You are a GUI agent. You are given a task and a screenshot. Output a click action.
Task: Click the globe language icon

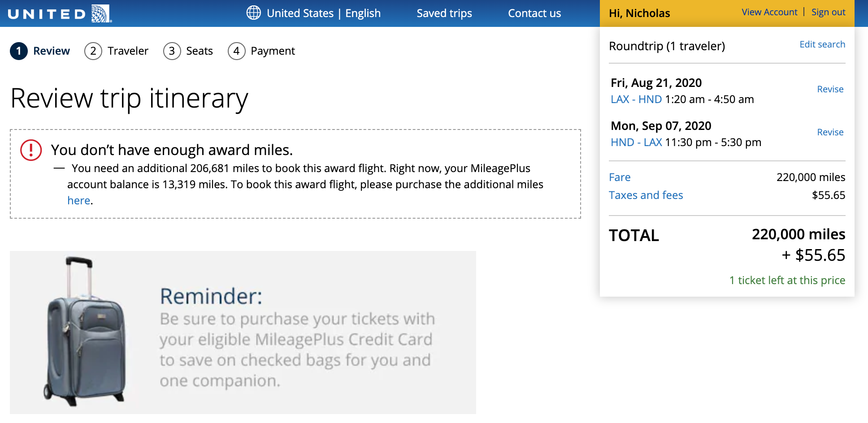254,13
